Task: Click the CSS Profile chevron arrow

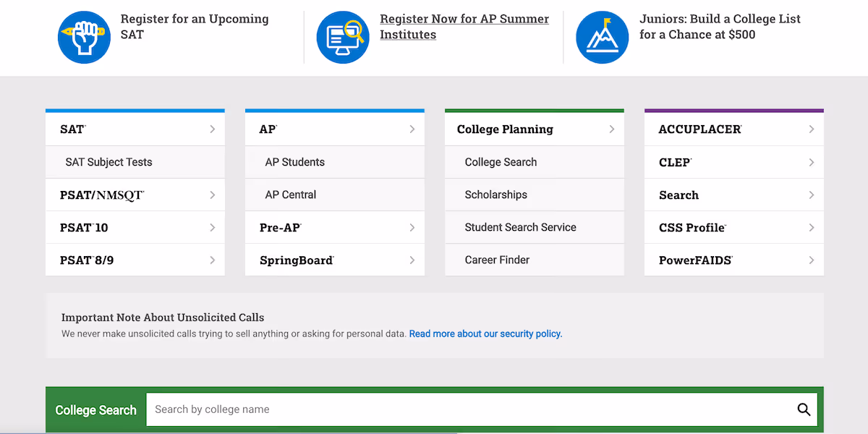Action: (x=811, y=228)
